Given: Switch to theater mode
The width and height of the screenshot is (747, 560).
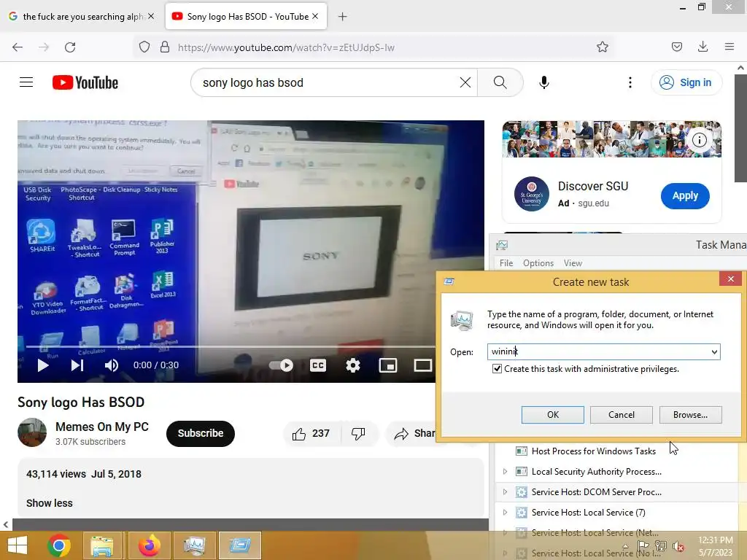Looking at the screenshot, I should pyautogui.click(x=422, y=365).
